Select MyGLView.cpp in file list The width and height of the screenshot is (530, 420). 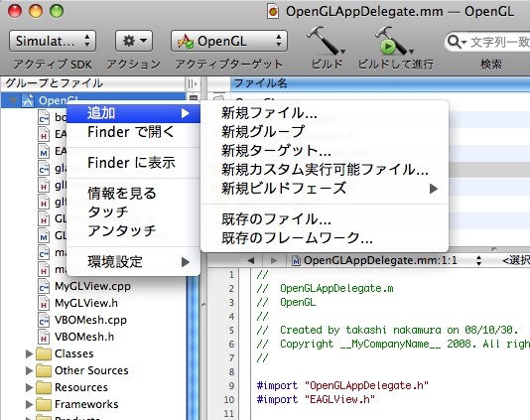click(x=93, y=286)
